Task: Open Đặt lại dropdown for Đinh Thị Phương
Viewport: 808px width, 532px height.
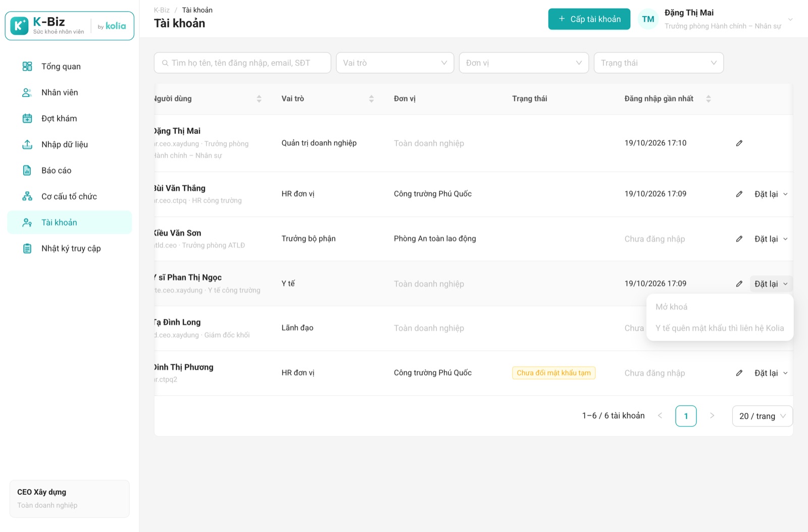Action: pos(771,373)
